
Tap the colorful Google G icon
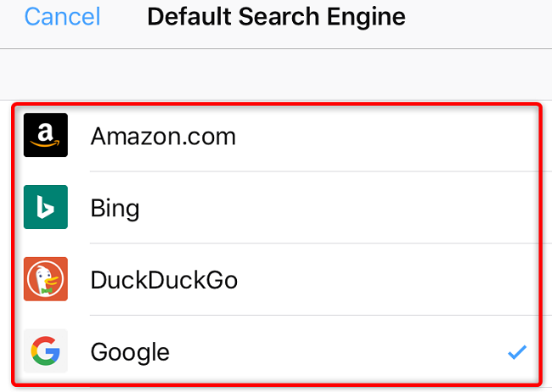(45, 351)
